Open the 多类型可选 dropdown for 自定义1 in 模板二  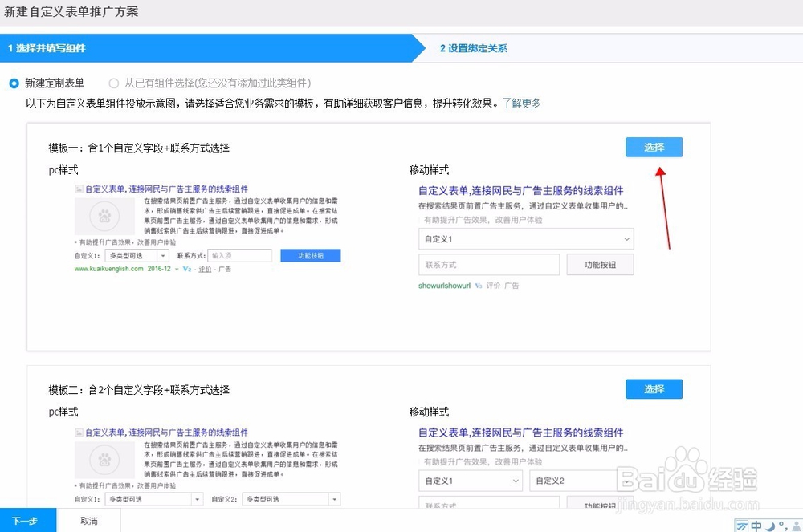pos(154,498)
